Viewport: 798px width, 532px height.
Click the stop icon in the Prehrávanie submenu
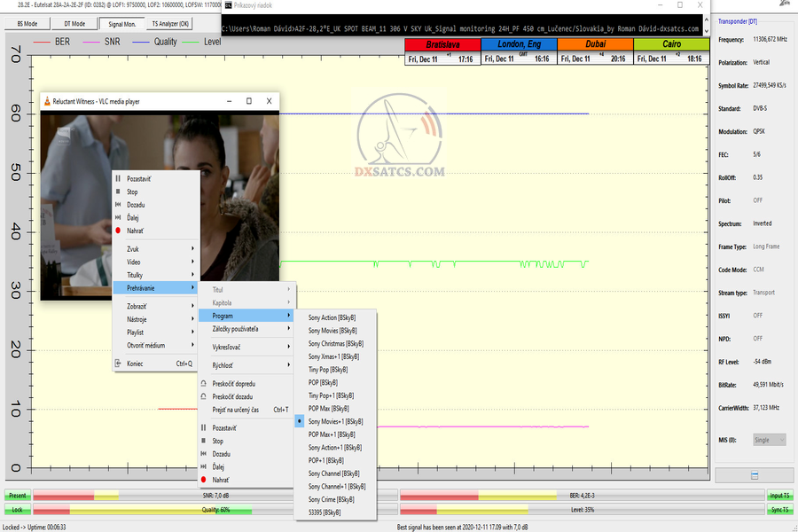click(x=203, y=441)
